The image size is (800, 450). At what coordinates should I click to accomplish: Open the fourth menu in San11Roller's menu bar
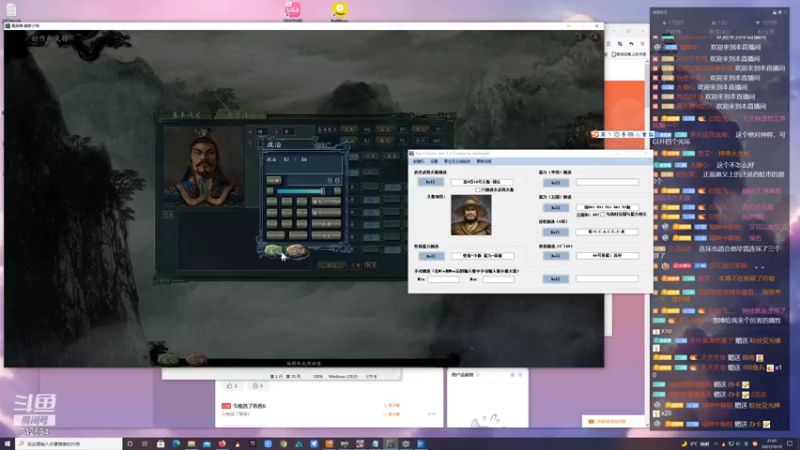484,161
